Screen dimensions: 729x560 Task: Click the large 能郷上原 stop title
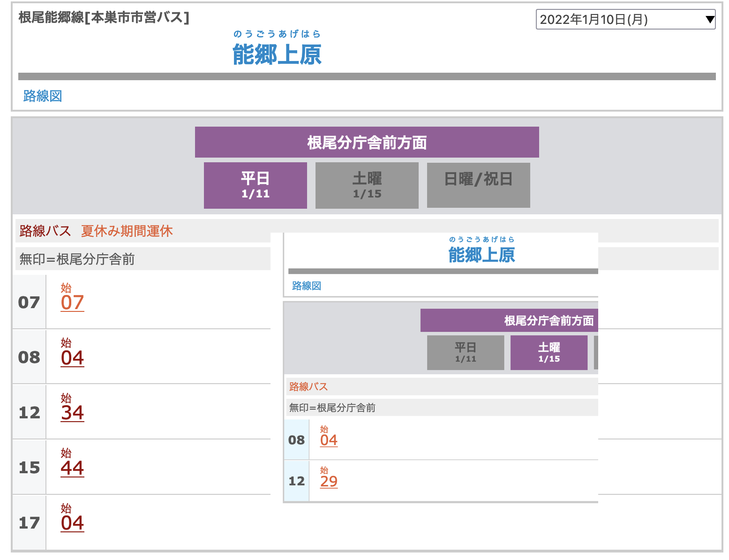277,54
